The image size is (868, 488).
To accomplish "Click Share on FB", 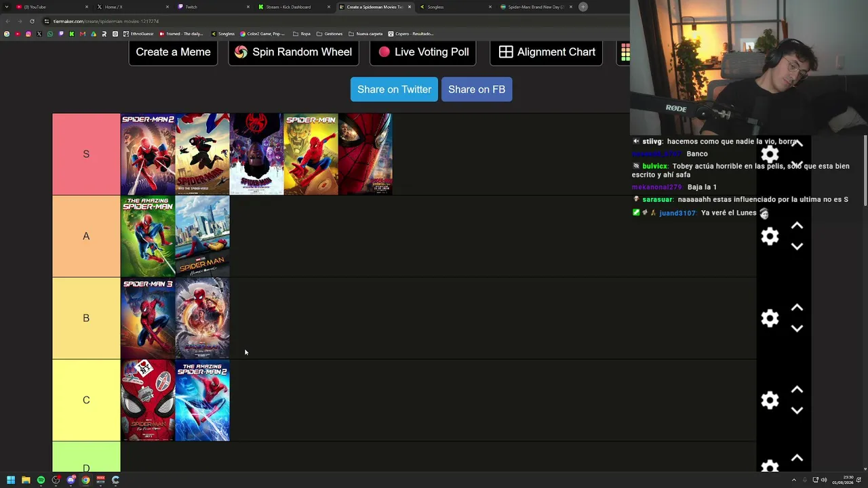I will point(477,89).
